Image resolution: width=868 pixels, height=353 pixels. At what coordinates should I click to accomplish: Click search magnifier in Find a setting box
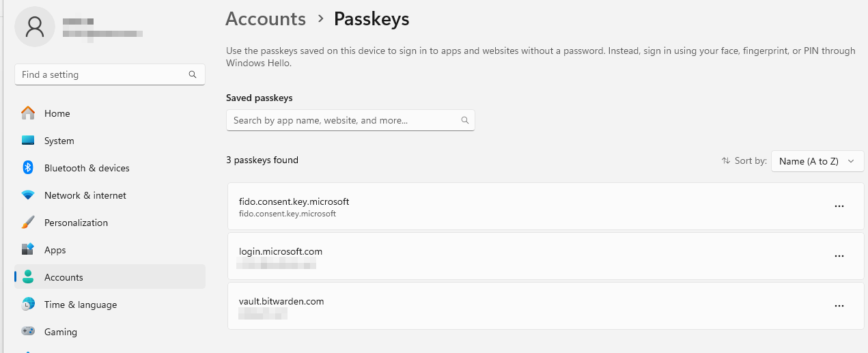tap(193, 74)
